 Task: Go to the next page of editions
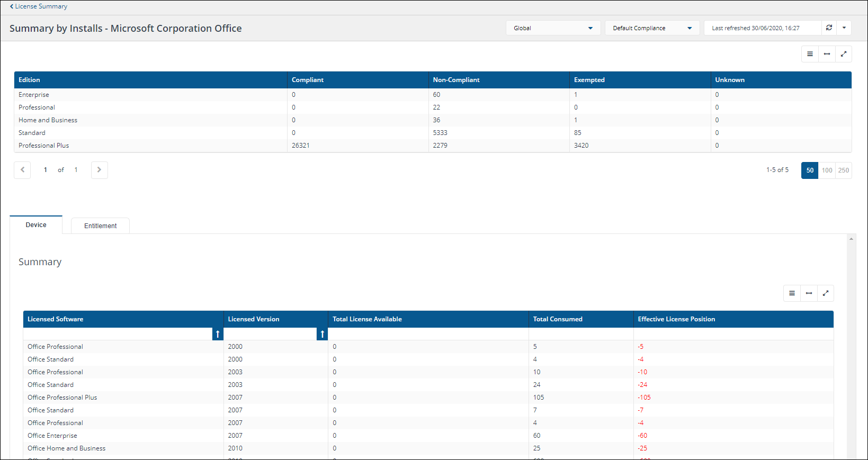99,170
